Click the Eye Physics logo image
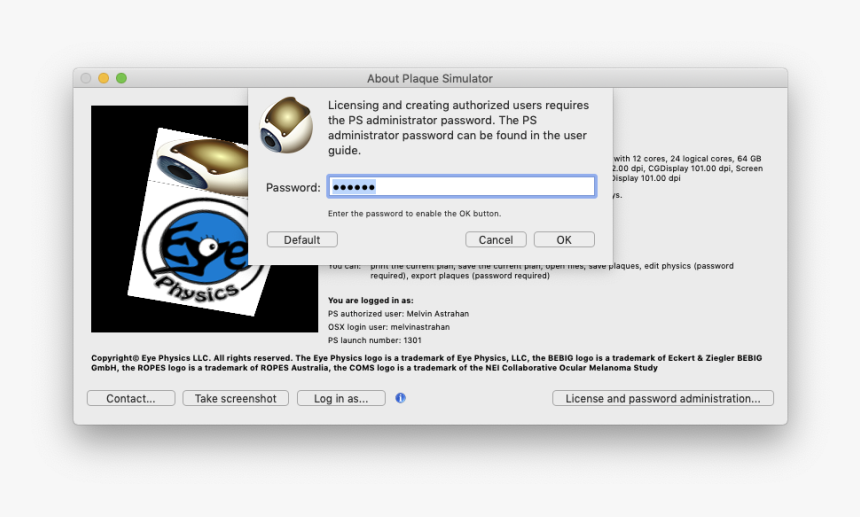The image size is (860, 517). [204, 219]
